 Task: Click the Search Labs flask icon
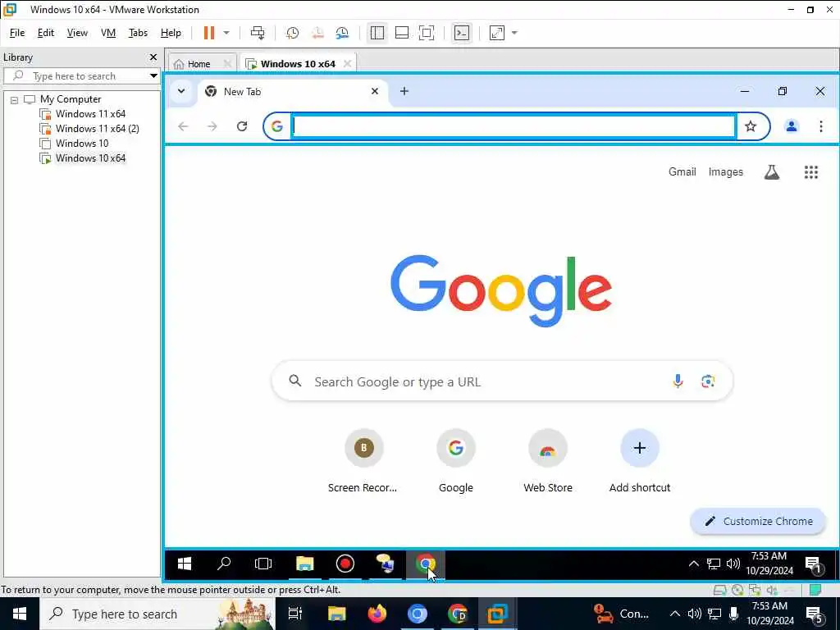tap(771, 172)
